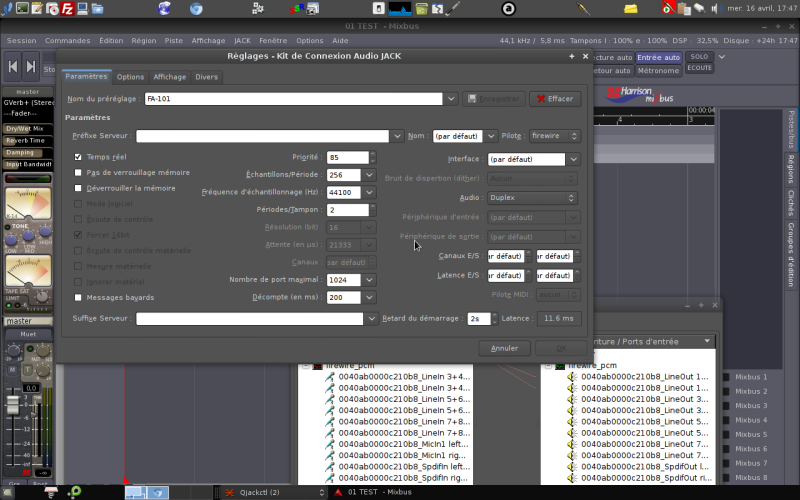Collapse the firewire_pcm input ports tree

(548, 366)
